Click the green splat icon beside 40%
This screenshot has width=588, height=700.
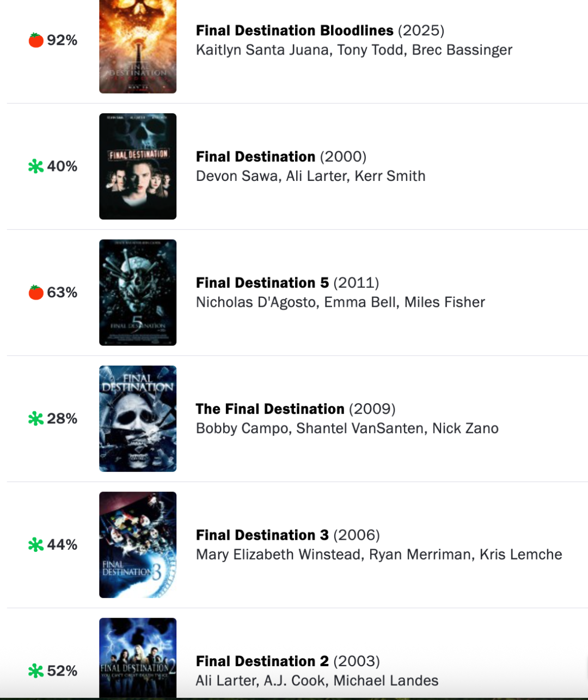tap(36, 166)
